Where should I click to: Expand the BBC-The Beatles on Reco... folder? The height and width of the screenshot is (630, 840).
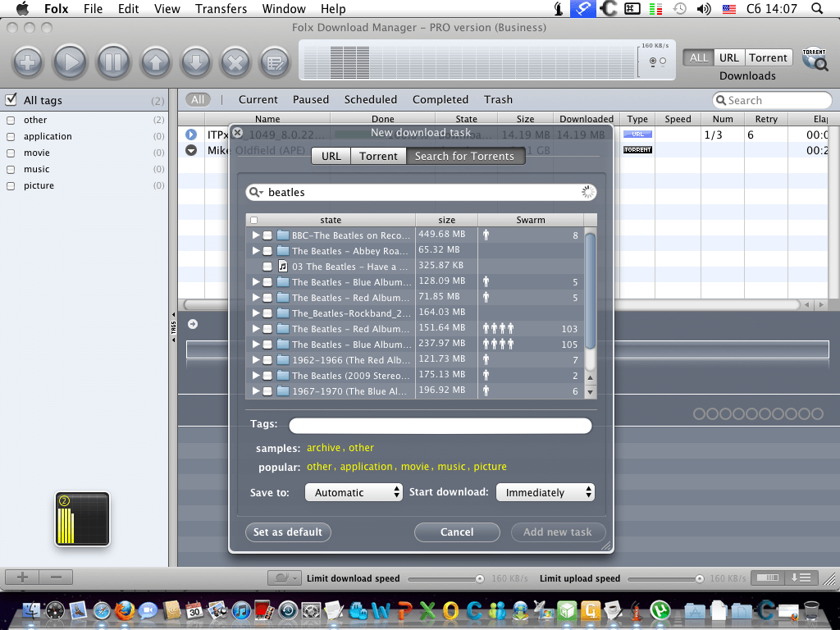pos(256,235)
